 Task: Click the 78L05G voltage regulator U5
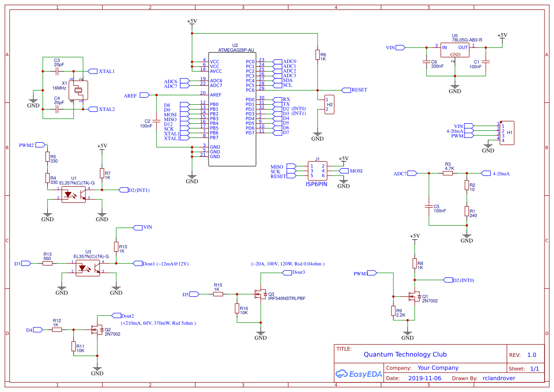[x=455, y=49]
